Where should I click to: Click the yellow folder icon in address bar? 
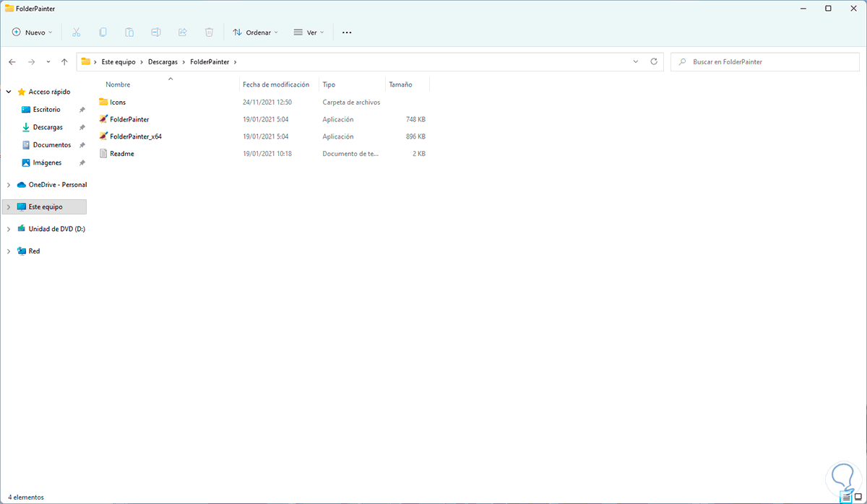86,62
